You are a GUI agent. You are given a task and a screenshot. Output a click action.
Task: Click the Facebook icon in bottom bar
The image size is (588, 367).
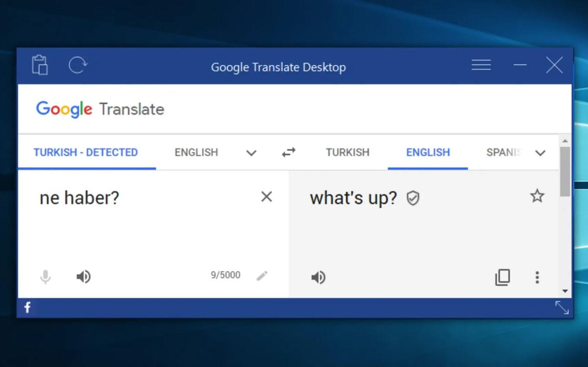point(27,307)
